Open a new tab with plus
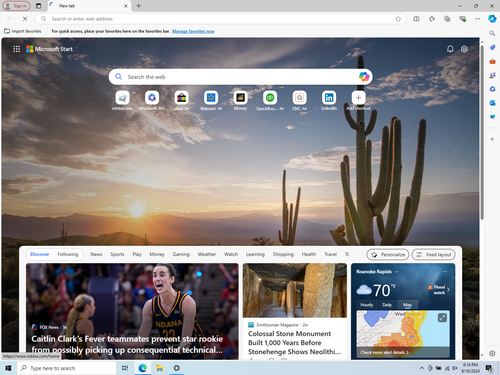 [139, 6]
